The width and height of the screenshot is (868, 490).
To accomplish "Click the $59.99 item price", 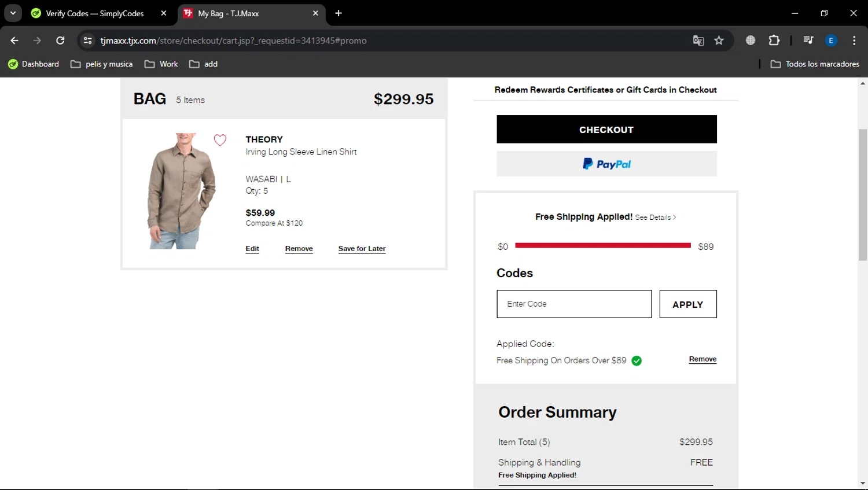I will coord(260,213).
